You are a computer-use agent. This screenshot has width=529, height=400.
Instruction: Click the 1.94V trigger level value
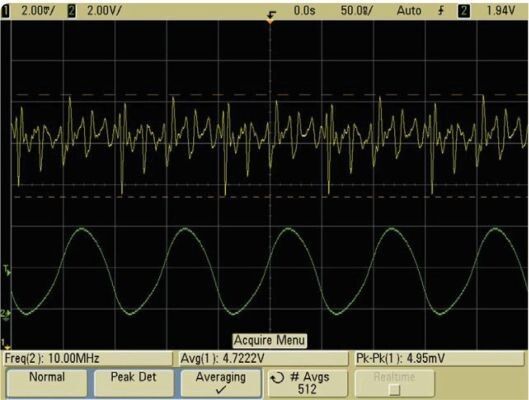[x=500, y=10]
